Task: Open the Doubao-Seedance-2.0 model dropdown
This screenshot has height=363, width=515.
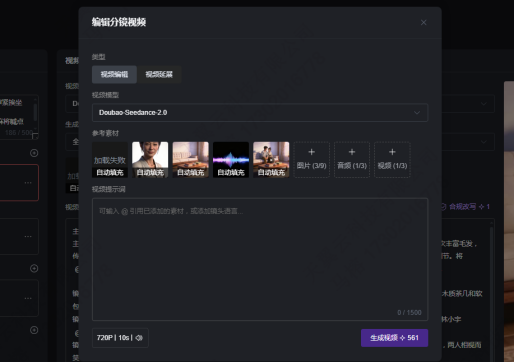Action: pyautogui.click(x=260, y=113)
